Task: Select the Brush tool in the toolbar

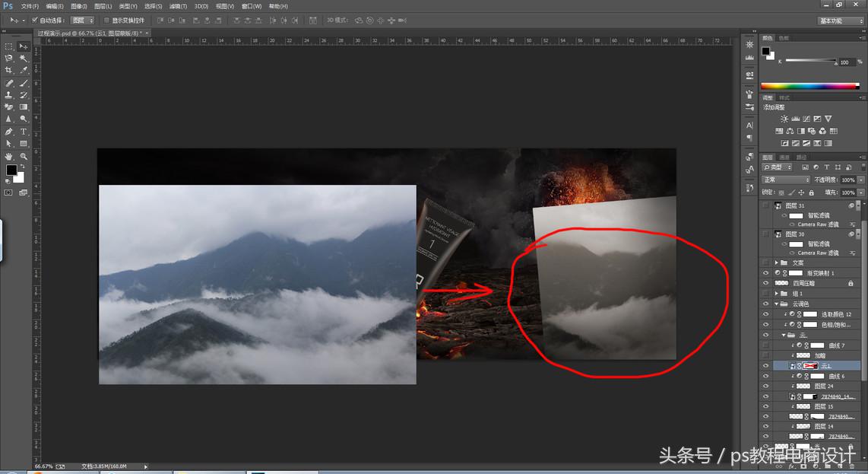Action: pos(23,83)
